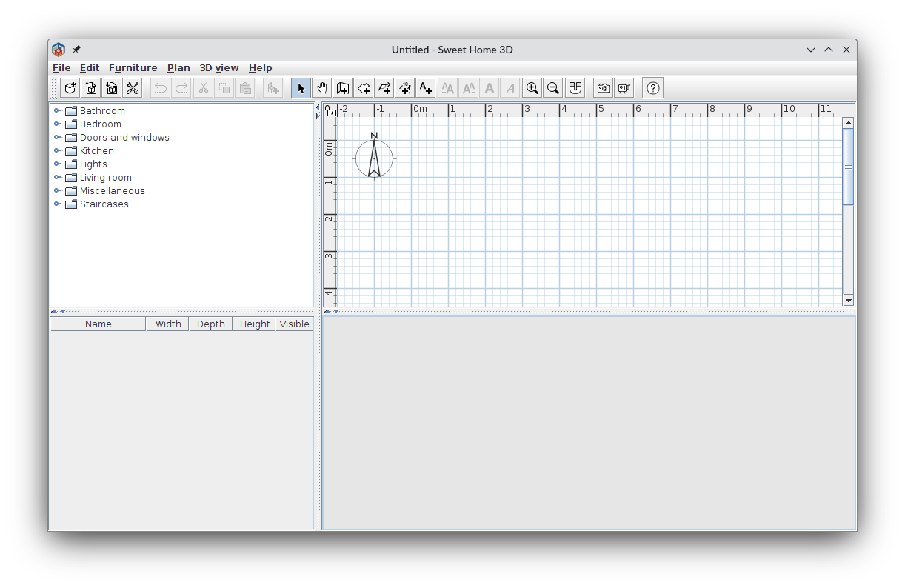Open the create photo tool
Image resolution: width=905 pixels, height=588 pixels.
point(603,87)
